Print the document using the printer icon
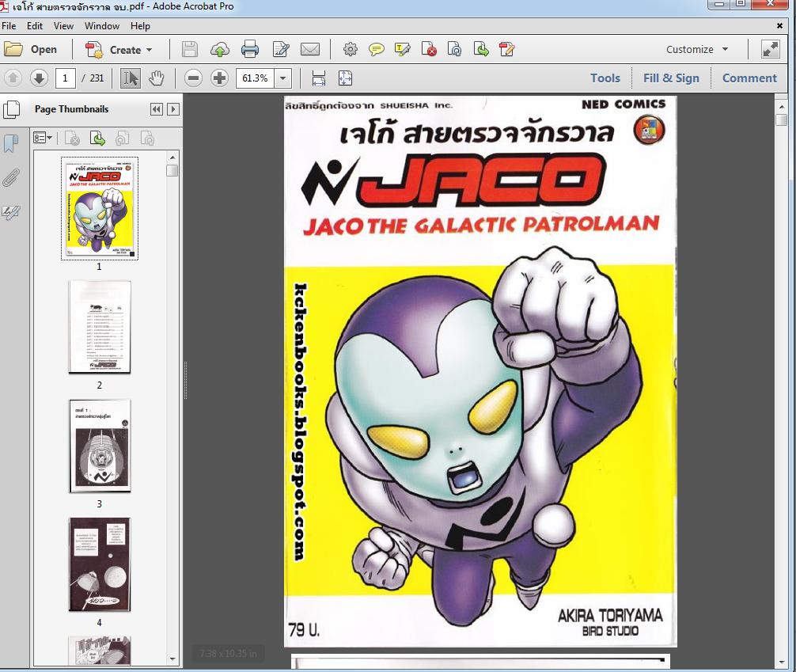 [x=250, y=49]
